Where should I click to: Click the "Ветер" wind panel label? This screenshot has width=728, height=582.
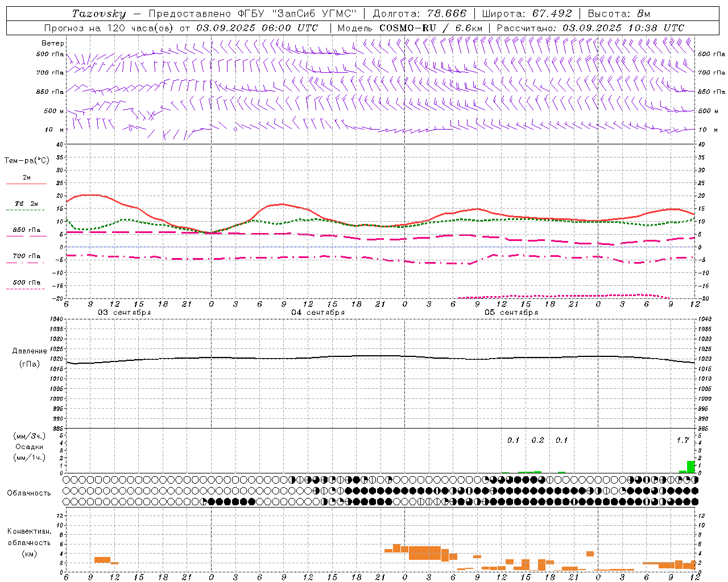coord(53,43)
